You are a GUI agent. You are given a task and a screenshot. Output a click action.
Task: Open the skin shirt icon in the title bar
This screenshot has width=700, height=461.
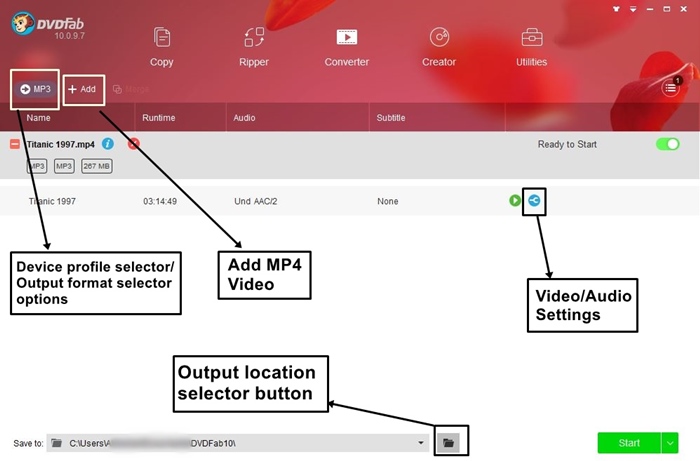point(617,9)
